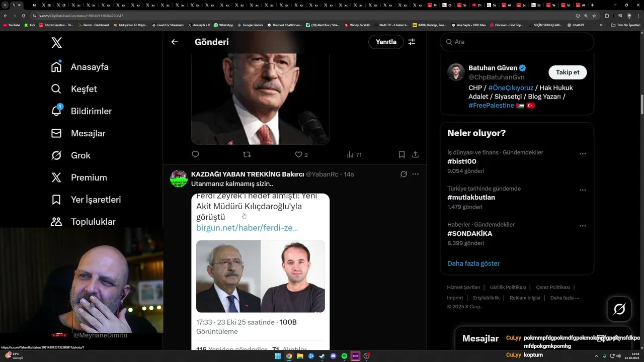644x362 pixels.
Task: Open more menu on the YabanRc reply
Action: click(x=416, y=174)
